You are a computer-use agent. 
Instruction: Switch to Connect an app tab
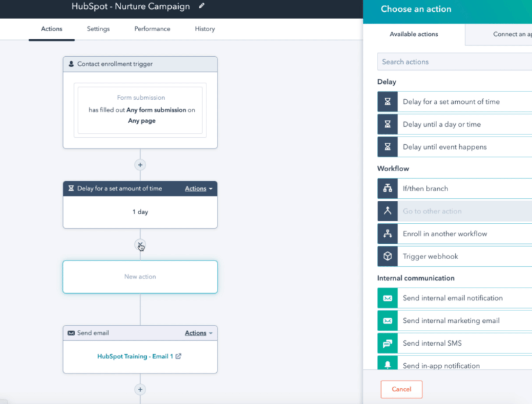(499, 34)
